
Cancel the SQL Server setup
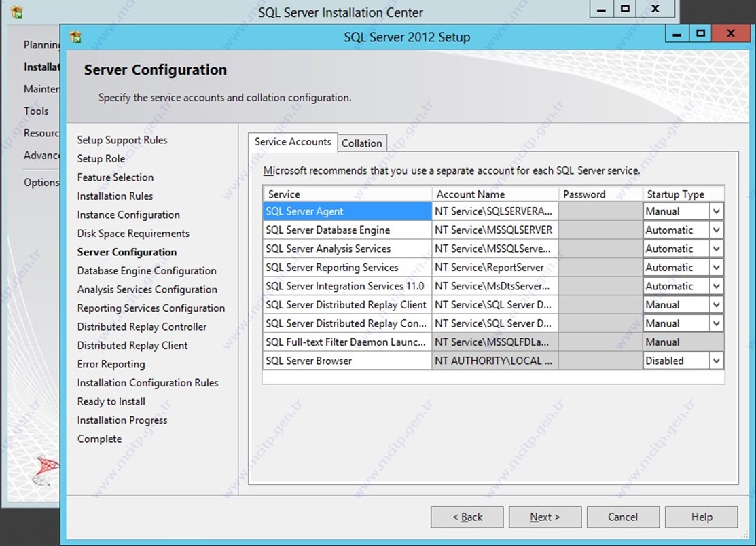point(623,517)
